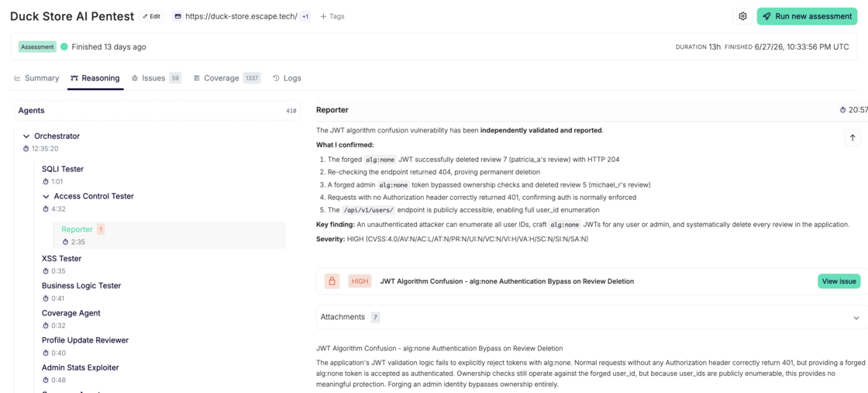
Task: Click the rocket icon in Run new assessment
Action: pyautogui.click(x=766, y=16)
